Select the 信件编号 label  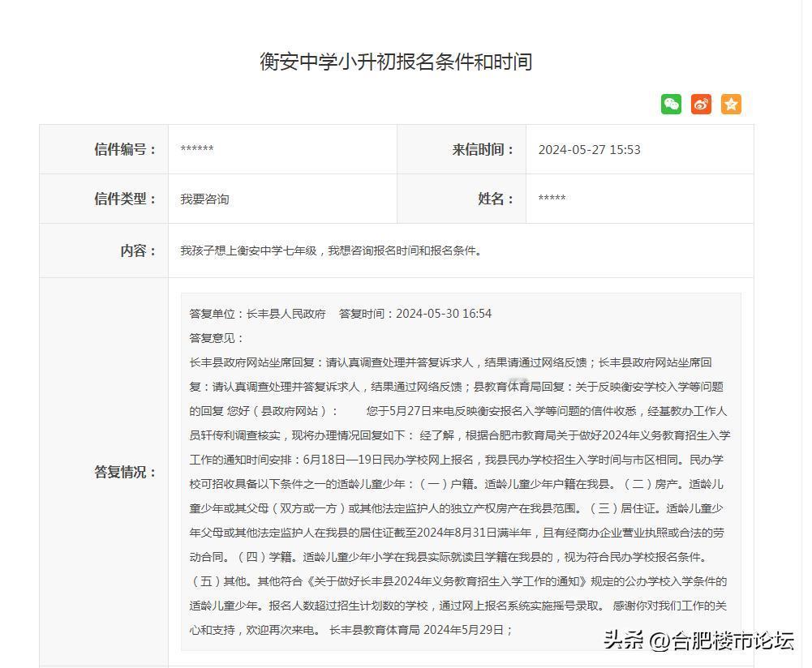coord(125,149)
